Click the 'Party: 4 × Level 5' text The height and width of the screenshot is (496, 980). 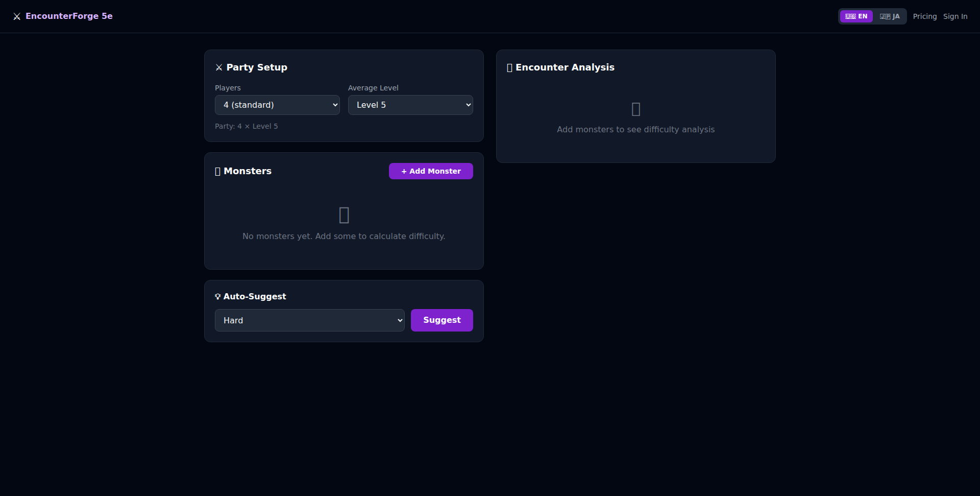tap(247, 126)
